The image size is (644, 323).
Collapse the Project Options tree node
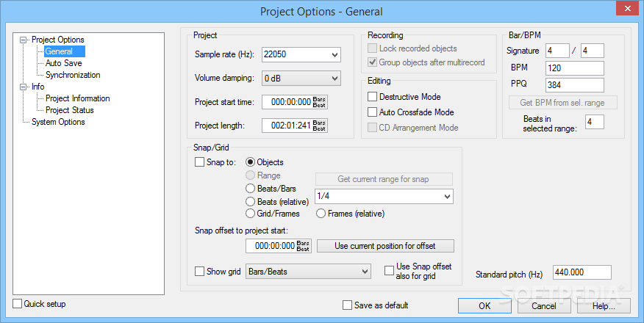click(x=24, y=40)
